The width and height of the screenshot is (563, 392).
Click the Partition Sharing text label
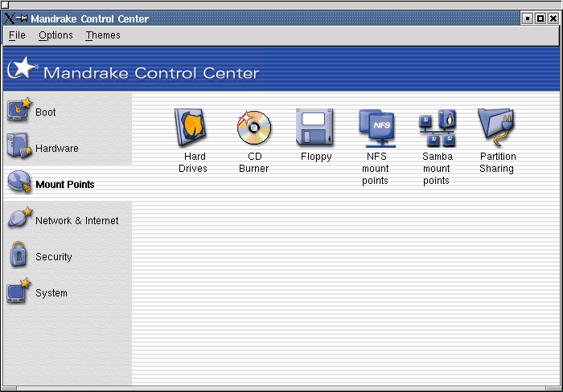click(x=498, y=162)
